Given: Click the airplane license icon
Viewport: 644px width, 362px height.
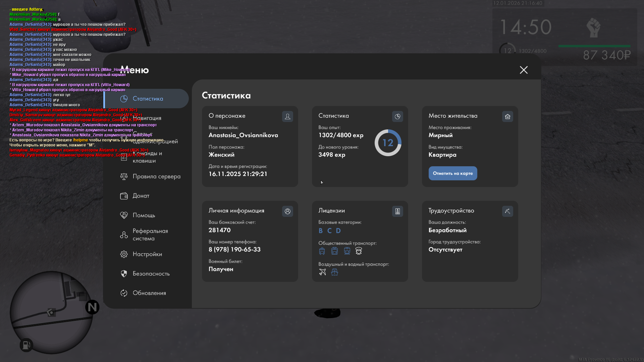Looking at the screenshot, I should pyautogui.click(x=322, y=272).
